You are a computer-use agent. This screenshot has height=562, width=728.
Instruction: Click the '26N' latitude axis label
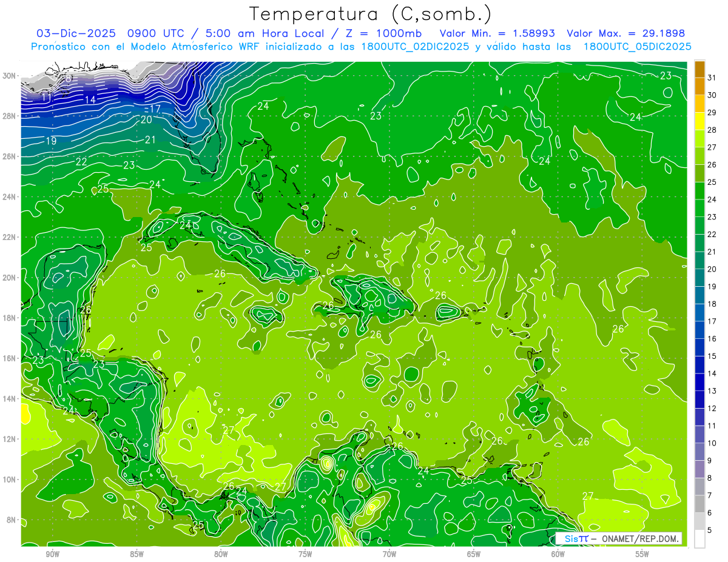(x=9, y=156)
